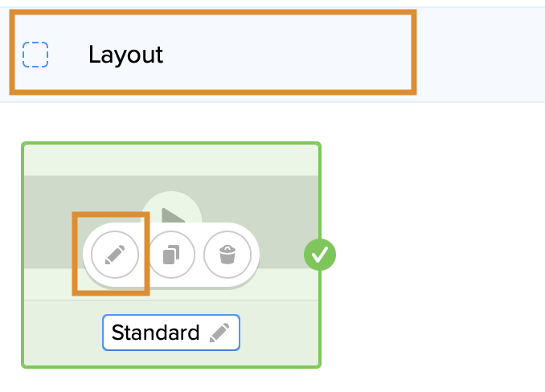Click the Standard layout name label
Viewport: 545px width, 392px height.
[155, 333]
